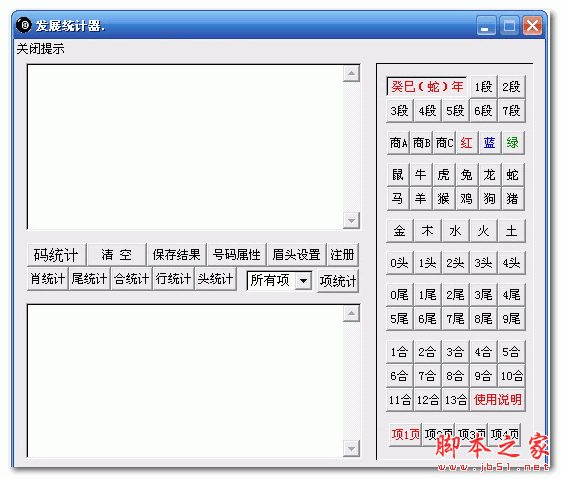The image size is (561, 478).
Task: Click the 0头 button
Action: click(400, 263)
